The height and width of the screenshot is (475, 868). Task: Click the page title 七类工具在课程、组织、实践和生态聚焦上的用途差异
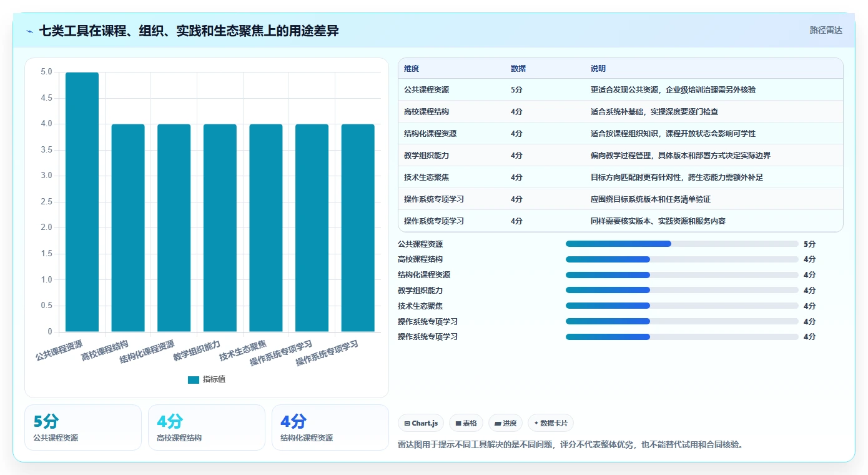(x=189, y=31)
